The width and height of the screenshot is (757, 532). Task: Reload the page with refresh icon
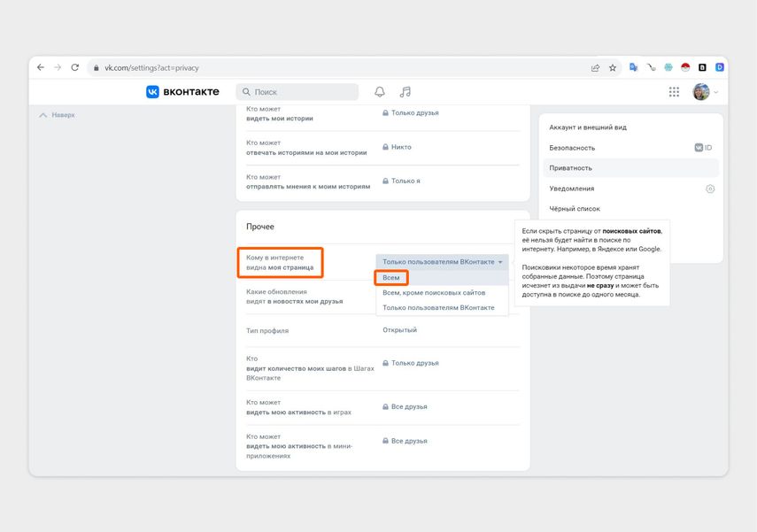click(x=75, y=67)
